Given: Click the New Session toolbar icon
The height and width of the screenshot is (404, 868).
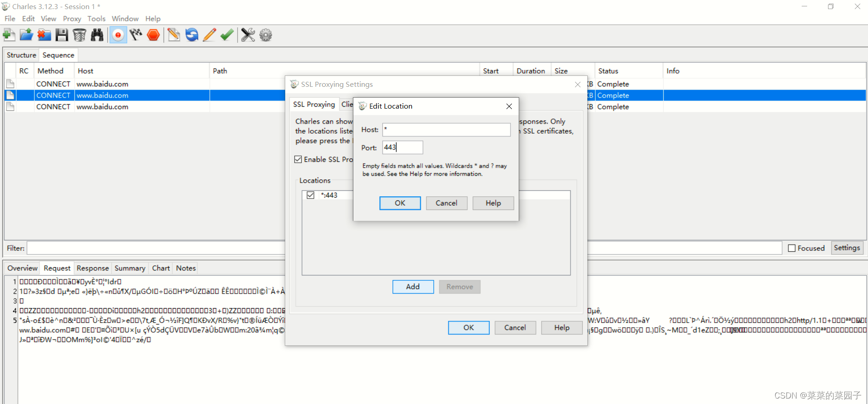Looking at the screenshot, I should click(x=9, y=35).
